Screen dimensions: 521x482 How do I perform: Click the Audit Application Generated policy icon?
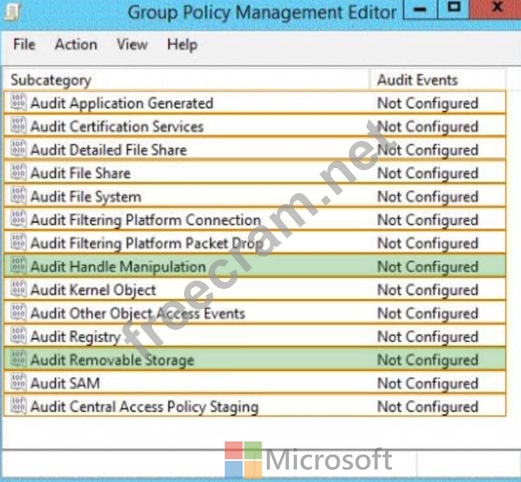tap(18, 102)
